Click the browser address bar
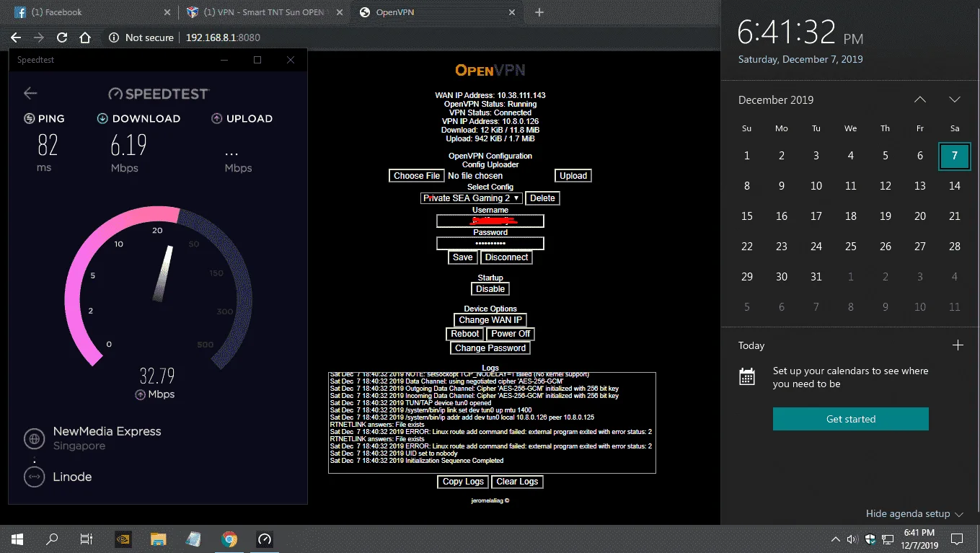The height and width of the screenshot is (553, 980). tap(408, 37)
